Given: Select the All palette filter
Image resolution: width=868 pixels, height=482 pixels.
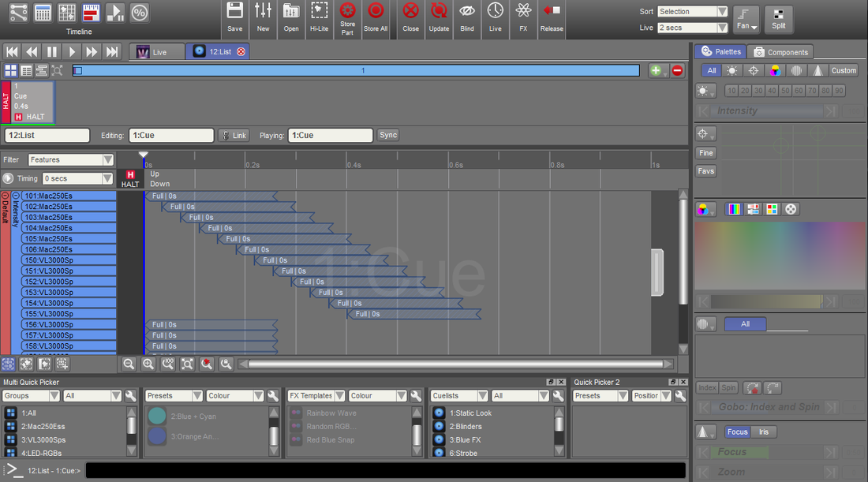Looking at the screenshot, I should pyautogui.click(x=711, y=70).
